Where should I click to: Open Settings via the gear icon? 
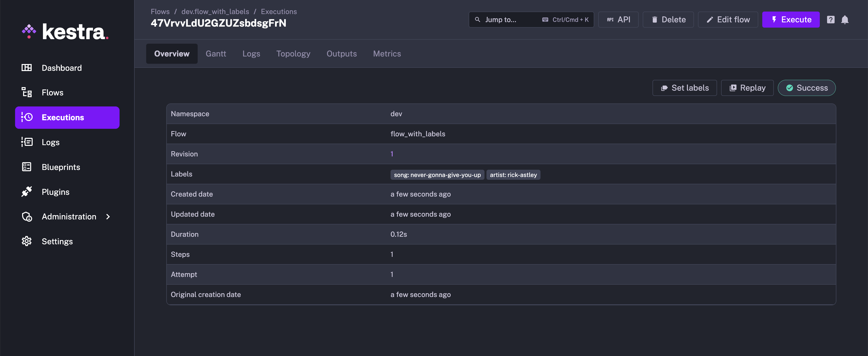pos(27,241)
